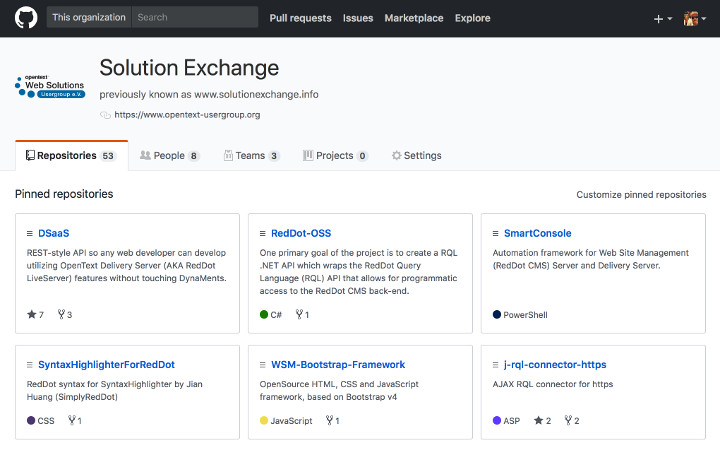The image size is (720, 455).
Task: Open the RedDot-OSS repository link
Action: coord(301,233)
